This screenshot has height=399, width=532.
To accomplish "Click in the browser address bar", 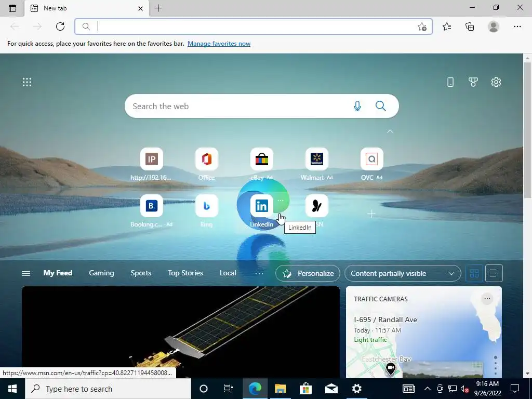I will click(253, 26).
